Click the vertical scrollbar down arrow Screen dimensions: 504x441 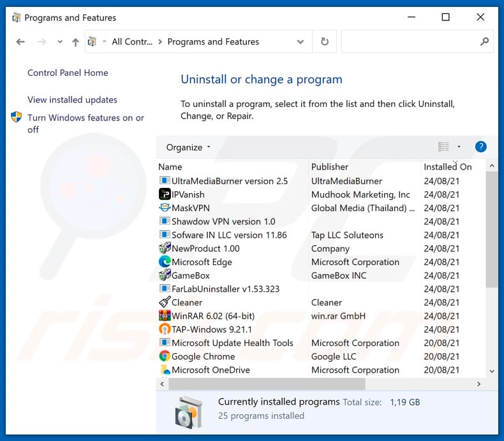pyautogui.click(x=492, y=371)
